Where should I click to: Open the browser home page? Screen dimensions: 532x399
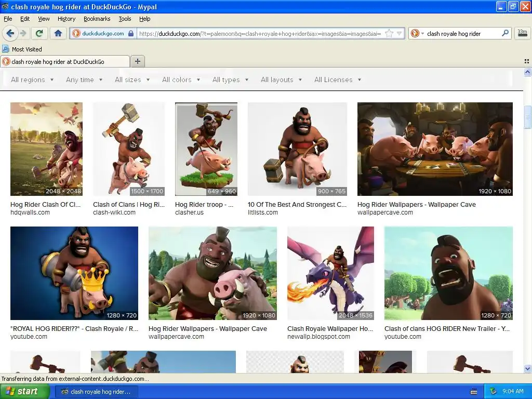58,33
